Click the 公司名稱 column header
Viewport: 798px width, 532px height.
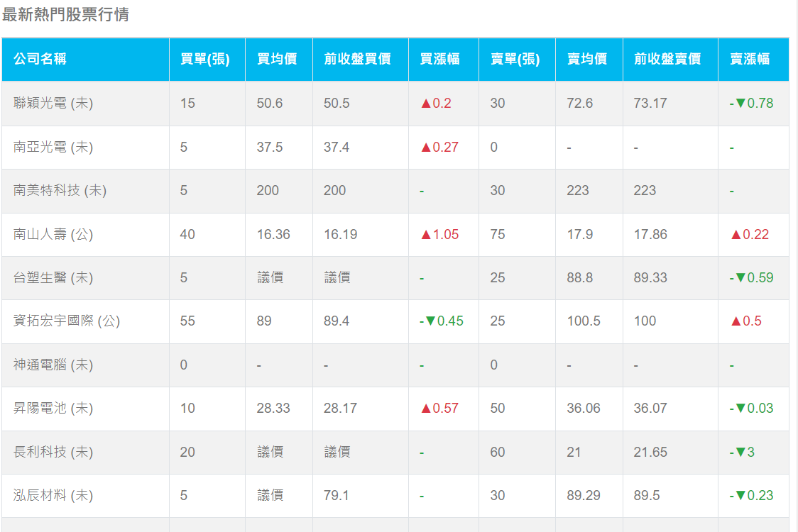click(x=85, y=59)
